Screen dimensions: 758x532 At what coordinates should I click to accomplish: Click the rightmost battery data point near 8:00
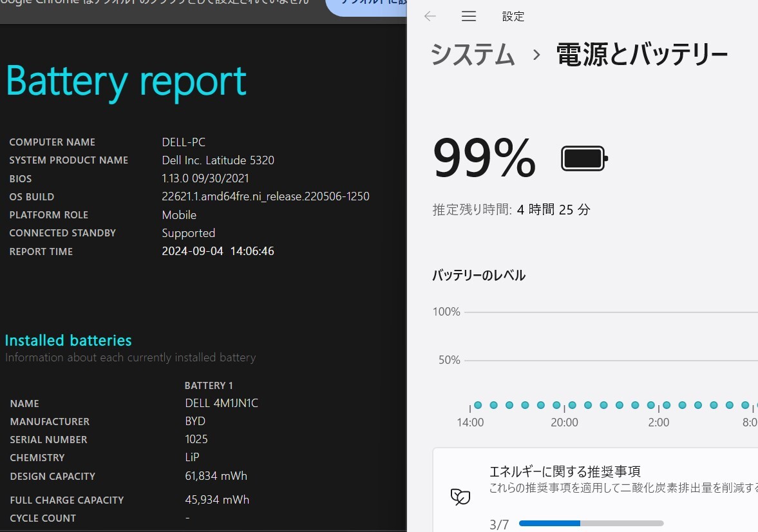tap(744, 405)
